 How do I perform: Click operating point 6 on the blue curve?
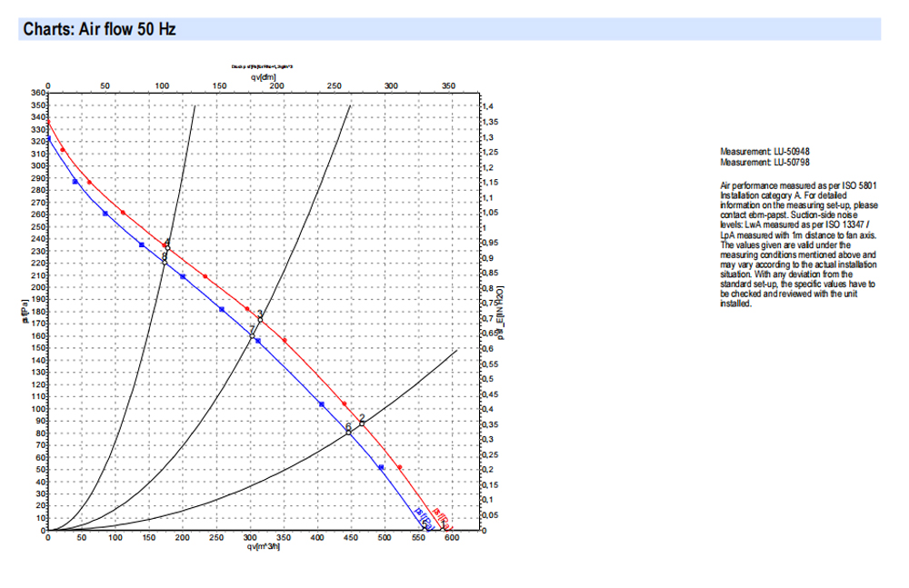(348, 433)
